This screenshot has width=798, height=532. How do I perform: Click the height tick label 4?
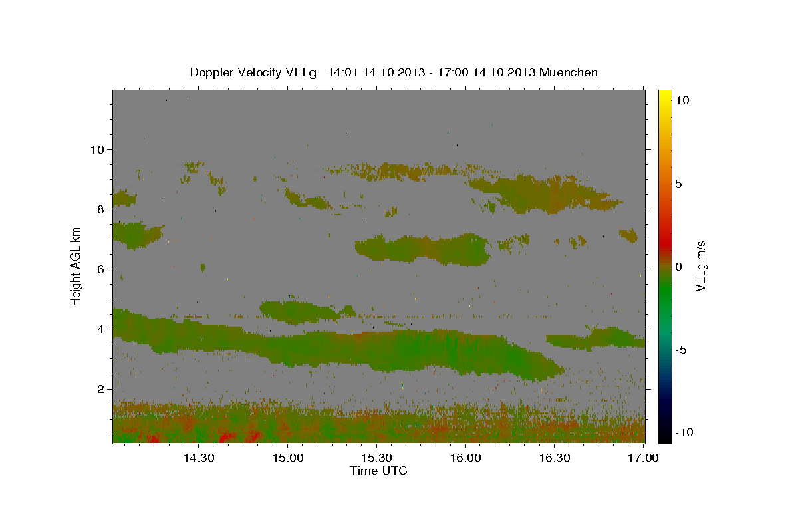(x=100, y=329)
